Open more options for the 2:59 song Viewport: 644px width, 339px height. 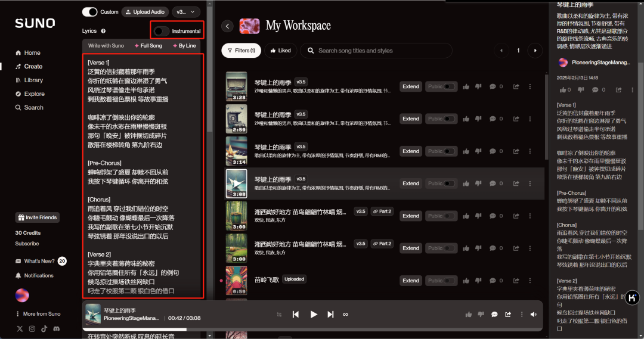(x=530, y=119)
